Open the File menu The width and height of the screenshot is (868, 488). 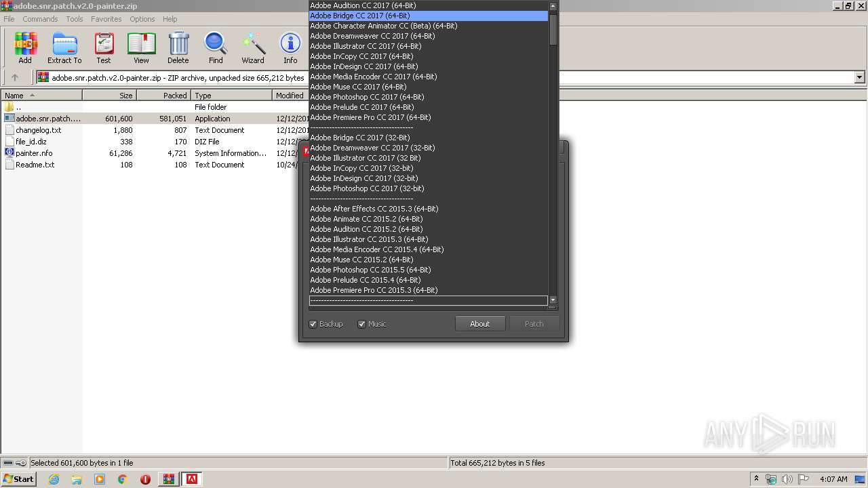point(9,19)
